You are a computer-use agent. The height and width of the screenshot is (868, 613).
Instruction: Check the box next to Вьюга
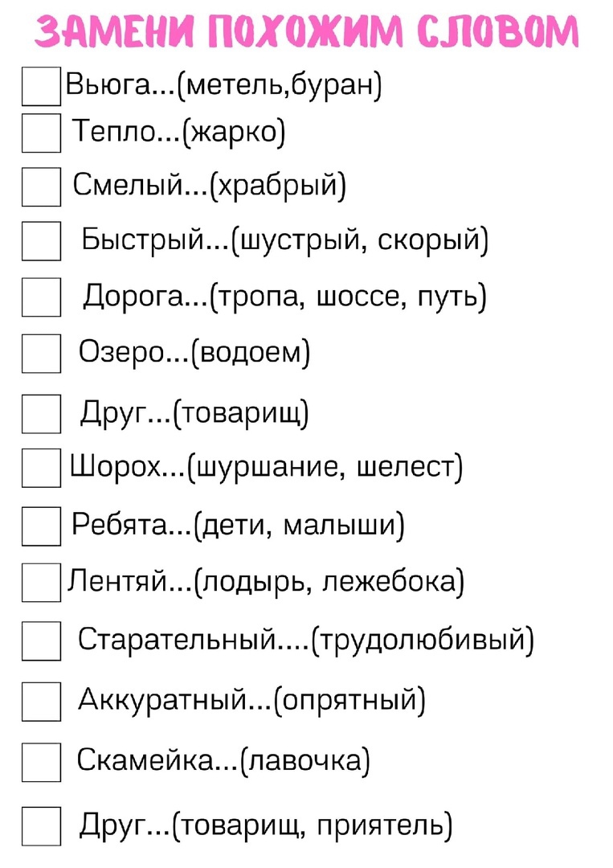[42, 86]
